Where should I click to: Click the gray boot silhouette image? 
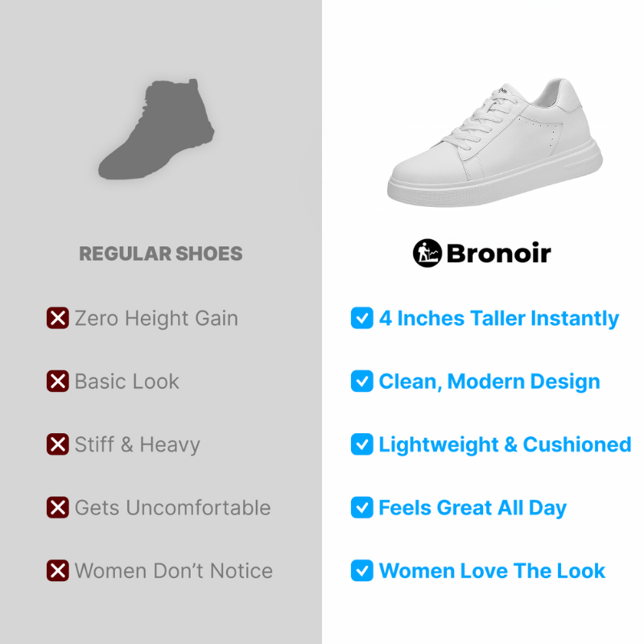(x=156, y=129)
